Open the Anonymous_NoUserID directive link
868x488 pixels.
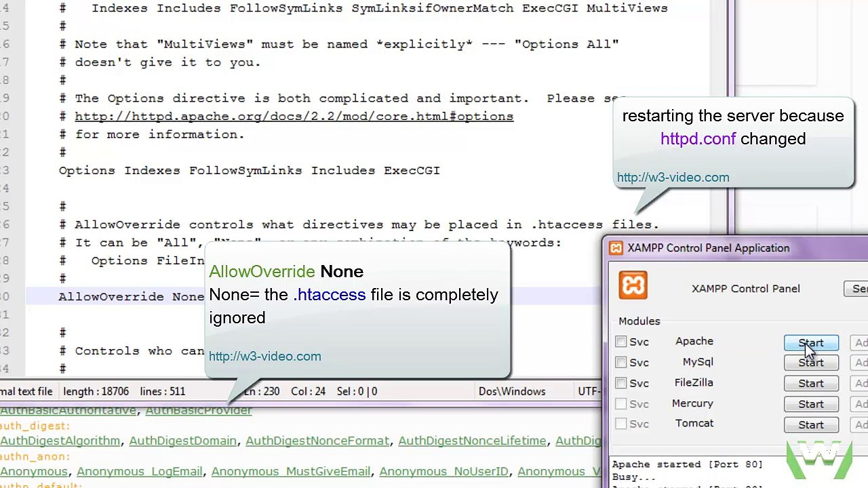click(444, 471)
